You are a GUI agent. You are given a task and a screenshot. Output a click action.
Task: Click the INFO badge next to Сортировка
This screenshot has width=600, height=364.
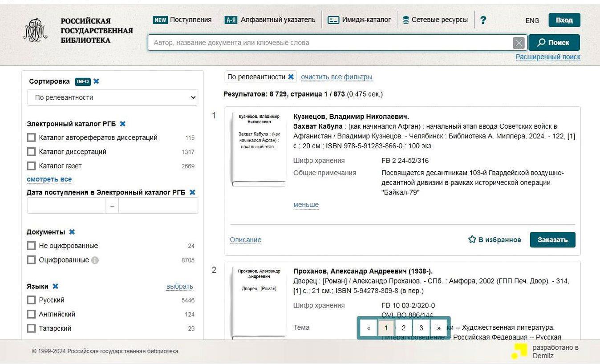coord(83,81)
